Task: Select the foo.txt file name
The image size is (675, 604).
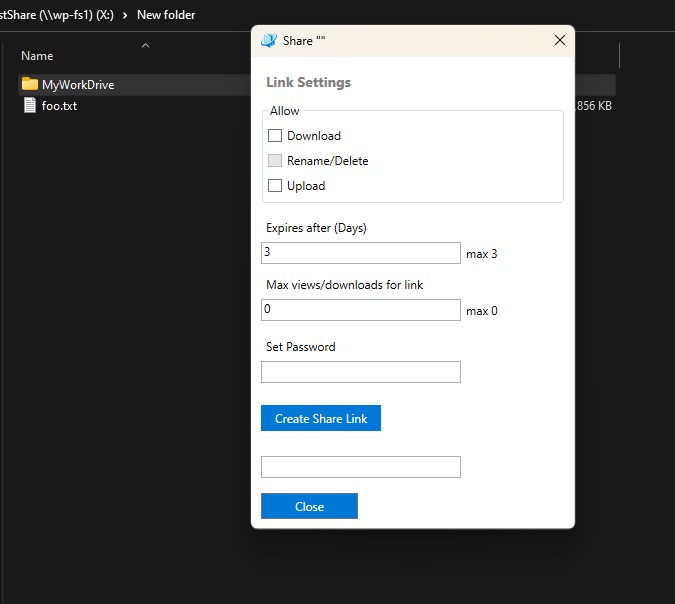Action: click(x=59, y=105)
